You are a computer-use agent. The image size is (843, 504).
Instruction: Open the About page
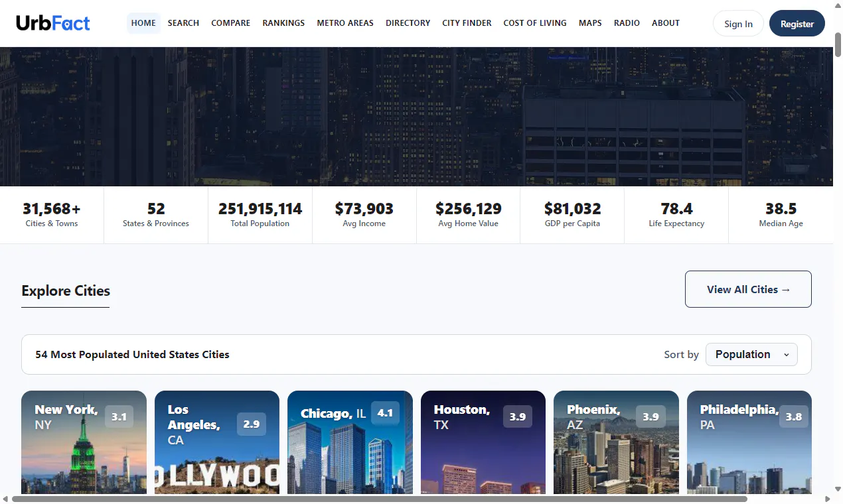pos(666,23)
